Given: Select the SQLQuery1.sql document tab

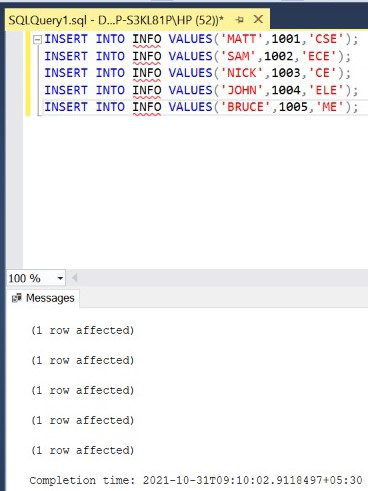Looking at the screenshot, I should (x=116, y=20).
